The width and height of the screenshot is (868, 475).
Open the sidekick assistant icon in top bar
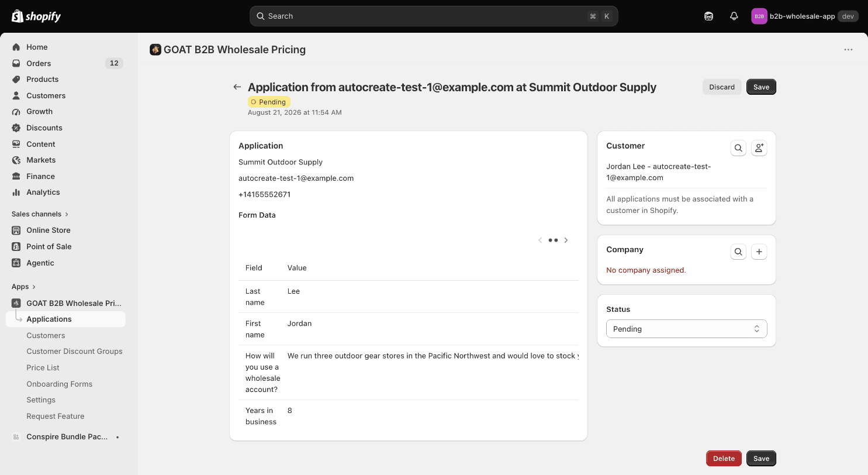(x=708, y=16)
